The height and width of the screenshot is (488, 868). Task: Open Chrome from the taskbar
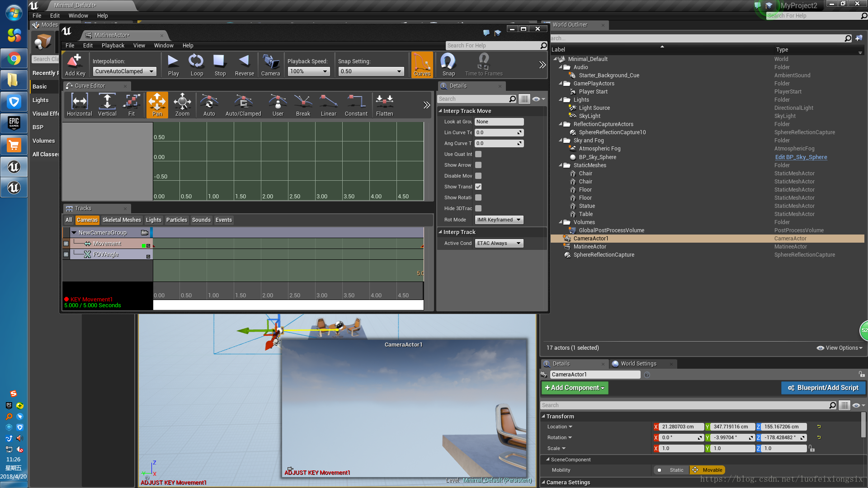[14, 59]
